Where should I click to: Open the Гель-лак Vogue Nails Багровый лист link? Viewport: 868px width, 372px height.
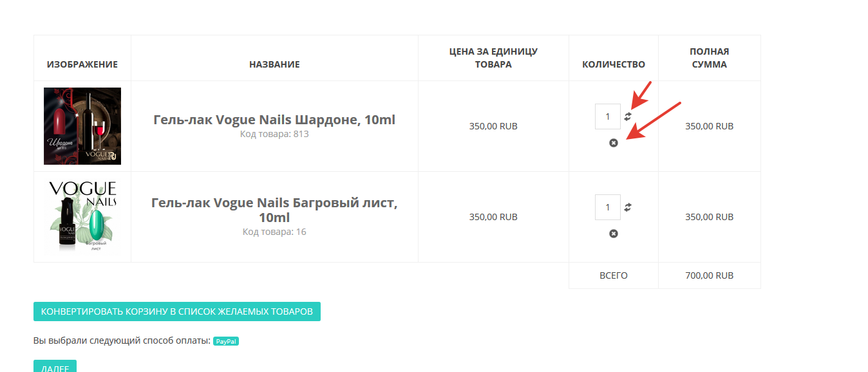274,210
